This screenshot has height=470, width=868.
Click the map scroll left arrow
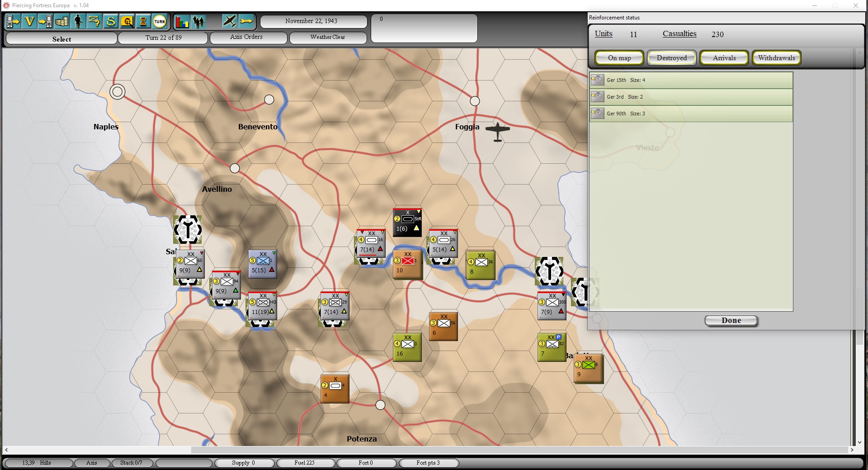(6, 450)
